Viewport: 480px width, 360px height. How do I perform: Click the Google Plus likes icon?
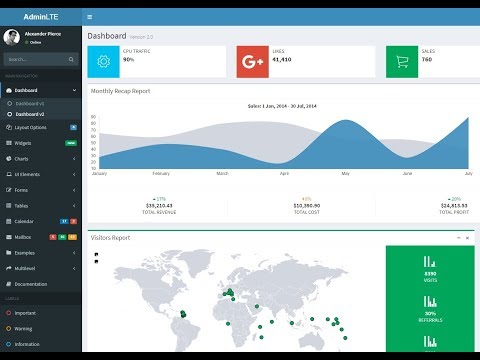point(253,62)
